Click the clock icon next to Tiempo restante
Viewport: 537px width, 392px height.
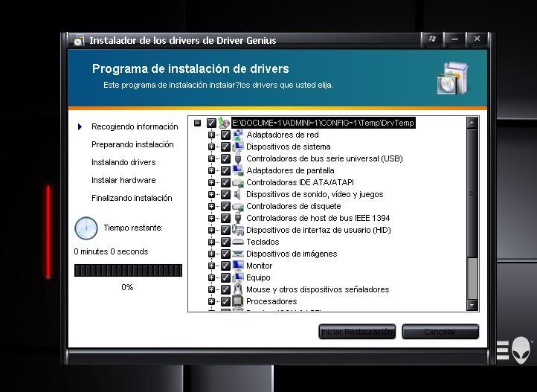tap(86, 228)
